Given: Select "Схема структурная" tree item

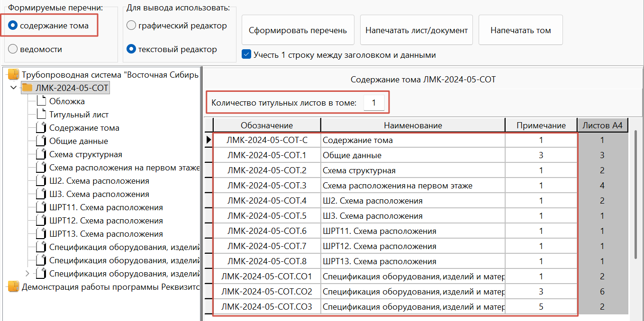Looking at the screenshot, I should (x=86, y=154).
